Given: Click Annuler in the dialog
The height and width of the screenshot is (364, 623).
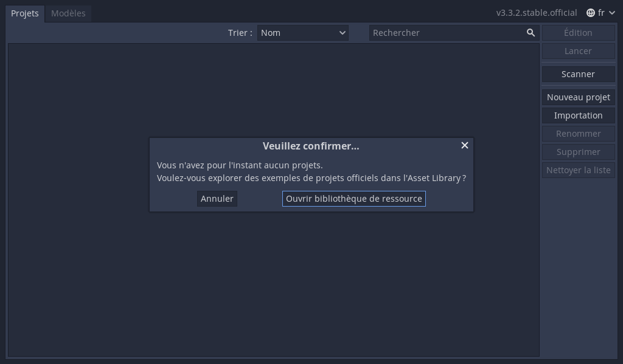Looking at the screenshot, I should pos(217,199).
